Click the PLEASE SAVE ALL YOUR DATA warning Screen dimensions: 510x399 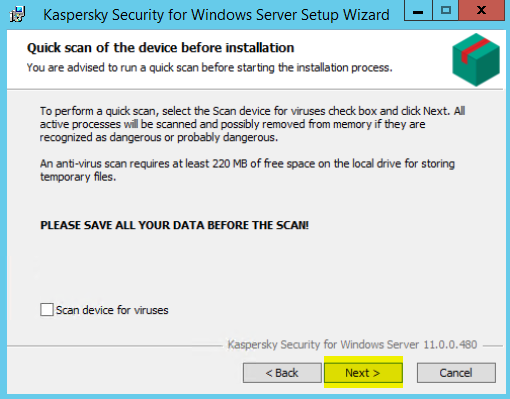[174, 225]
